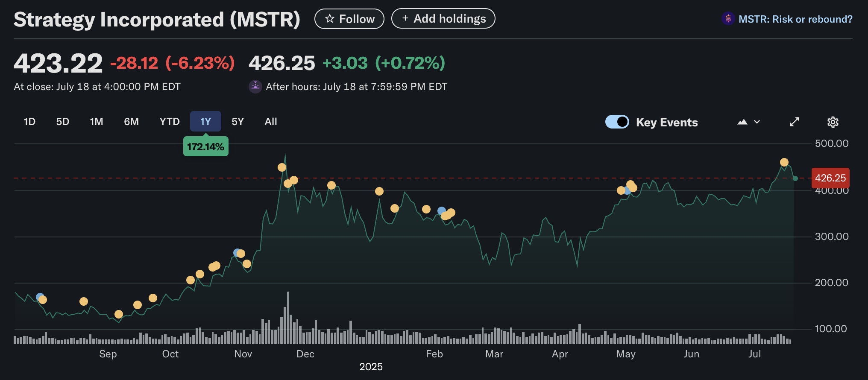Select the YTD range tab
Image resolution: width=868 pixels, height=380 pixels.
pos(170,122)
